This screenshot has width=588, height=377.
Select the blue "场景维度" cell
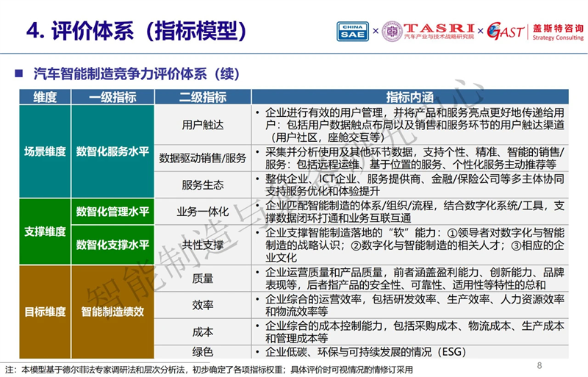45,151
